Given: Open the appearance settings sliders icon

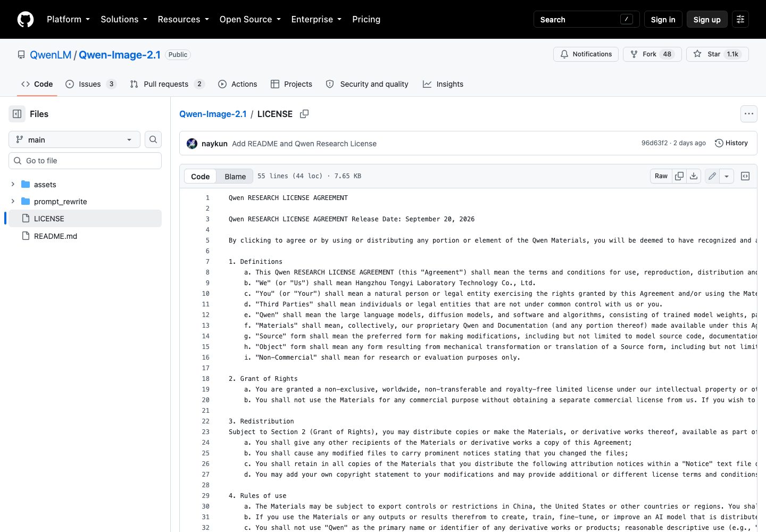Looking at the screenshot, I should click(x=740, y=19).
